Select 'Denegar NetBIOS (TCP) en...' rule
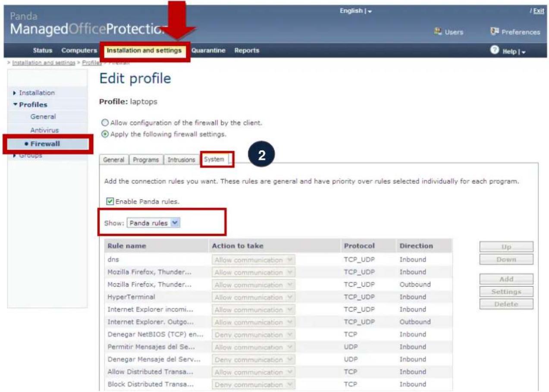 point(155,335)
